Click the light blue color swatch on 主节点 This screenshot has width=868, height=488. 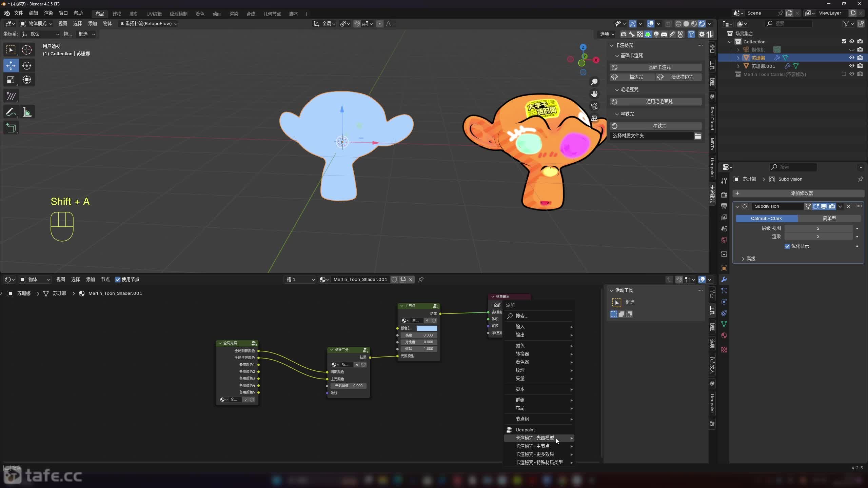tap(427, 328)
